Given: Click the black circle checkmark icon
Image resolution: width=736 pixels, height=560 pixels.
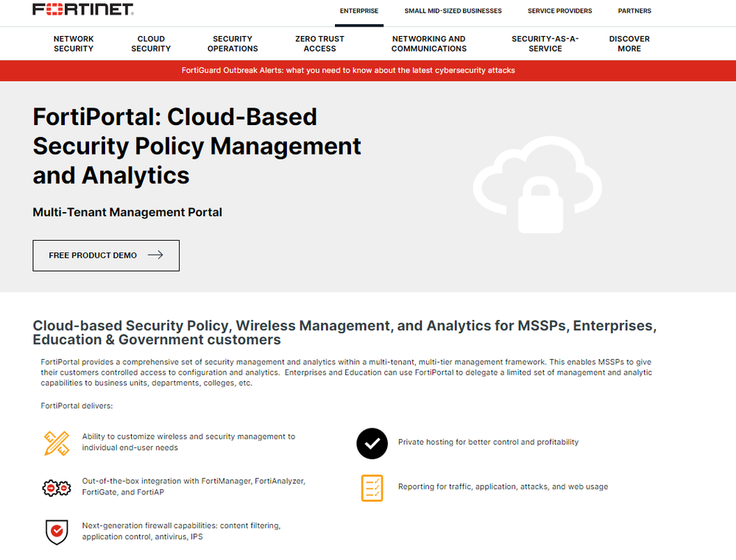Looking at the screenshot, I should [x=372, y=442].
